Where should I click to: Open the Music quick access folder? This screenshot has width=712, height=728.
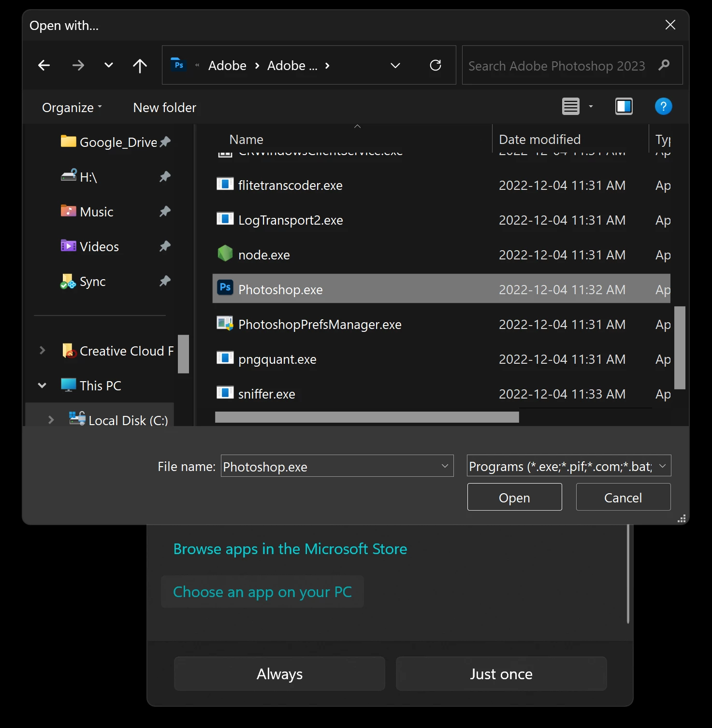(87, 212)
